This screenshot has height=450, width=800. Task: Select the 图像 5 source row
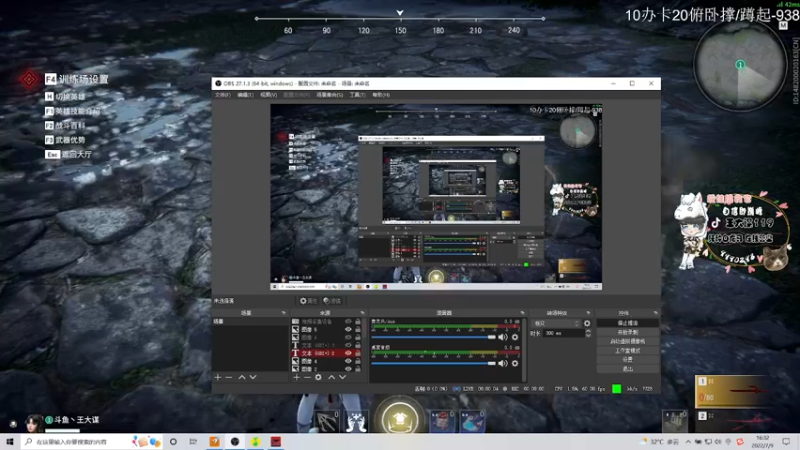[327, 330]
